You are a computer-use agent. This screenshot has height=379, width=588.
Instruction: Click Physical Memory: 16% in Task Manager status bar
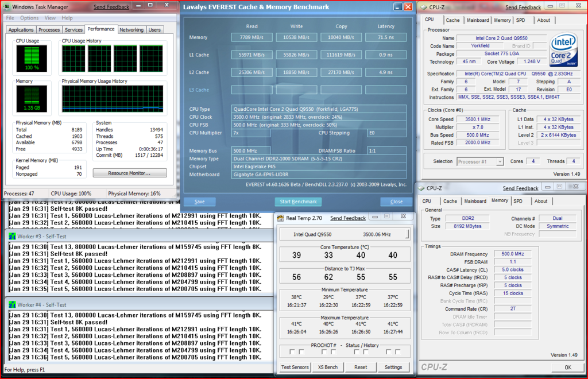click(x=134, y=194)
